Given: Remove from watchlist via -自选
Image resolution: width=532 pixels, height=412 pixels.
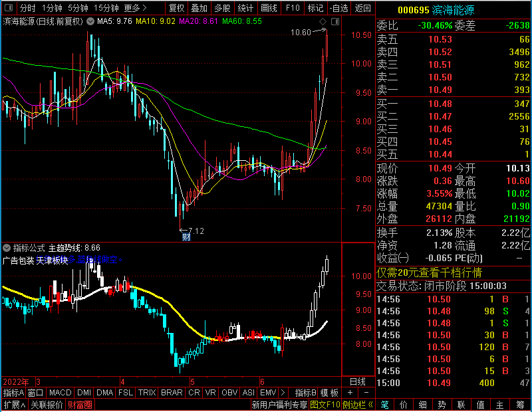Looking at the screenshot, I should [x=339, y=8].
